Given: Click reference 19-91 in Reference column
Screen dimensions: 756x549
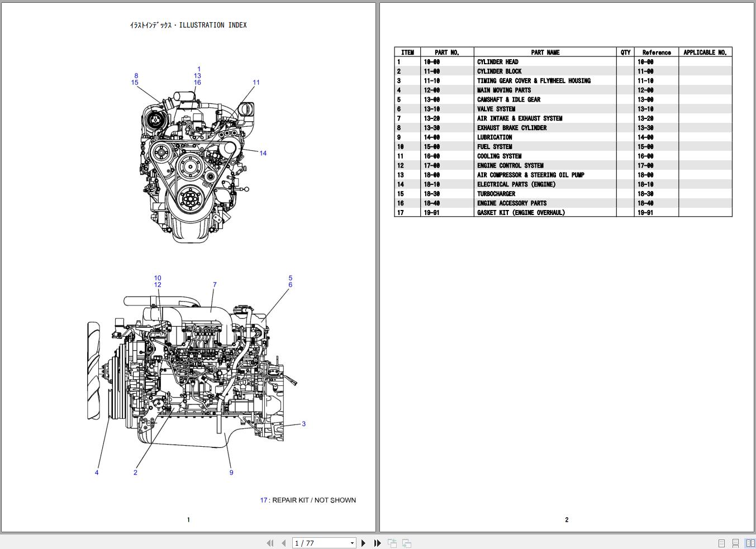Looking at the screenshot, I should point(645,213).
